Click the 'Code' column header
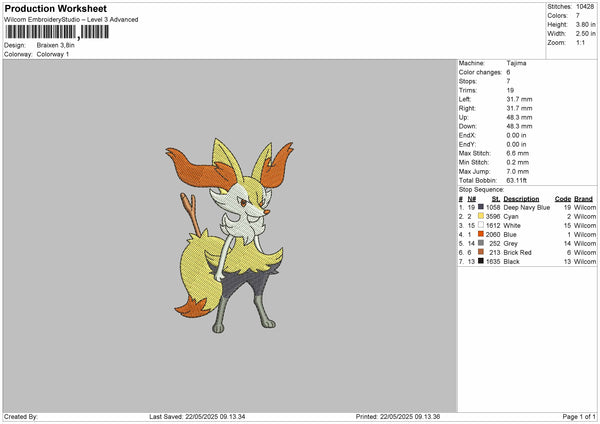 coord(563,199)
